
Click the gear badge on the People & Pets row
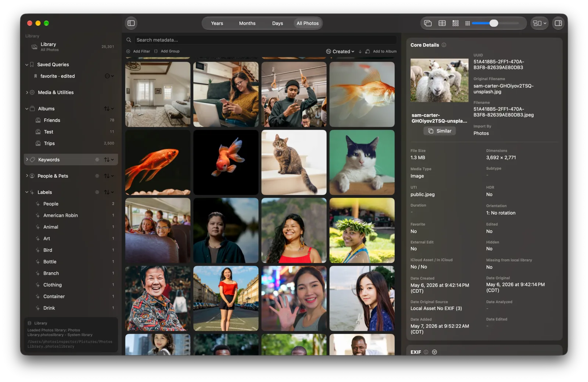click(x=97, y=176)
